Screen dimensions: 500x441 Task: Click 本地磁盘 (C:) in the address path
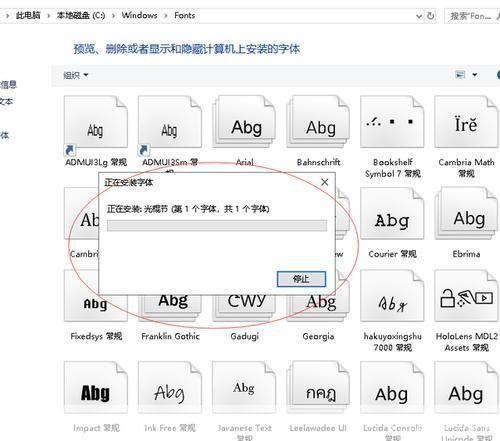[81, 15]
